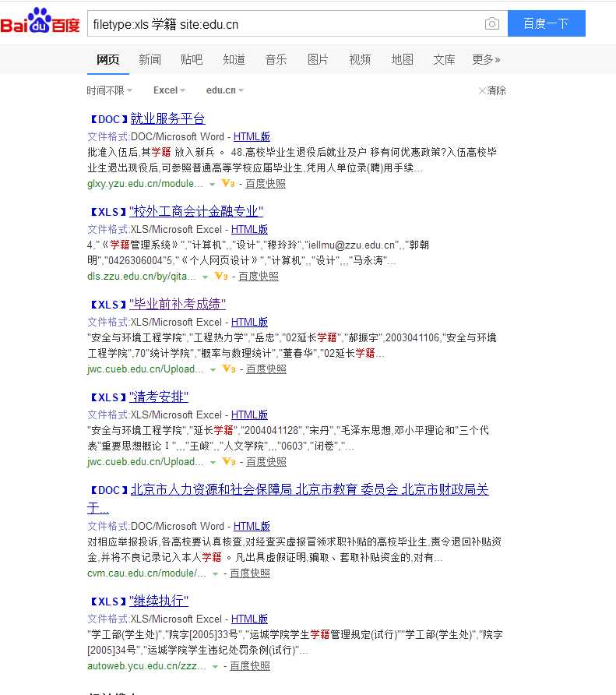
Task: Open 百度快照 for glxy.yzu.edu.cn result
Action: 266,184
